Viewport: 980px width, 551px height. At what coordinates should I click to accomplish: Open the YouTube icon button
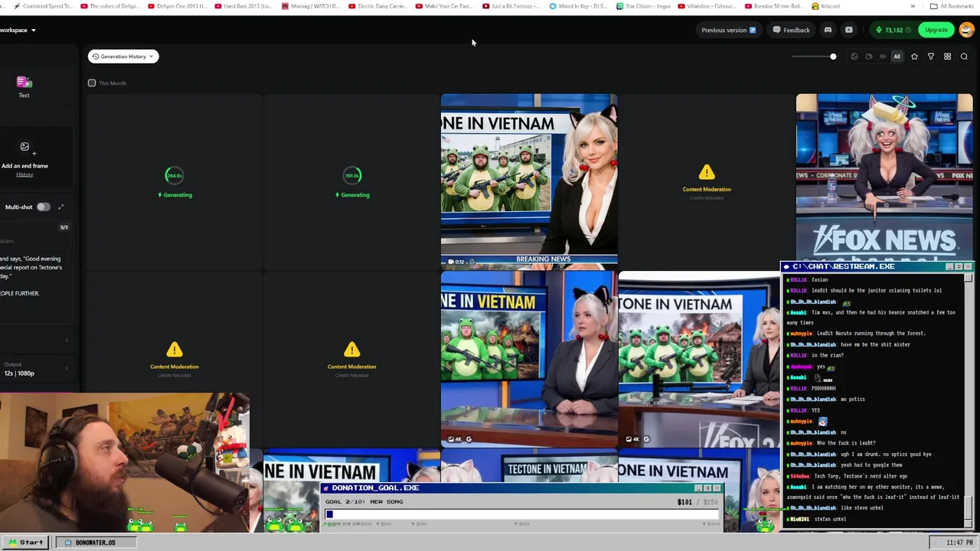(848, 30)
